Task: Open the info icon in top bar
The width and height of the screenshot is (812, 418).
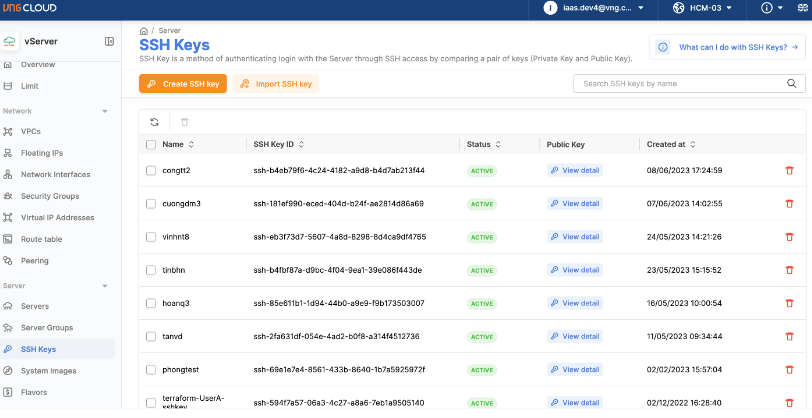Action: point(768,8)
